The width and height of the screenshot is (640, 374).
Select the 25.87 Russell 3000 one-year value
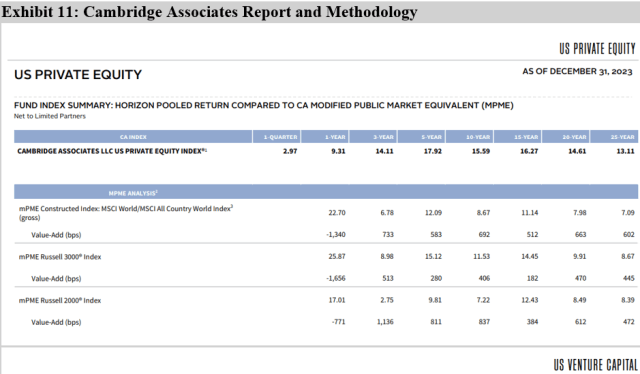pyautogui.click(x=337, y=256)
